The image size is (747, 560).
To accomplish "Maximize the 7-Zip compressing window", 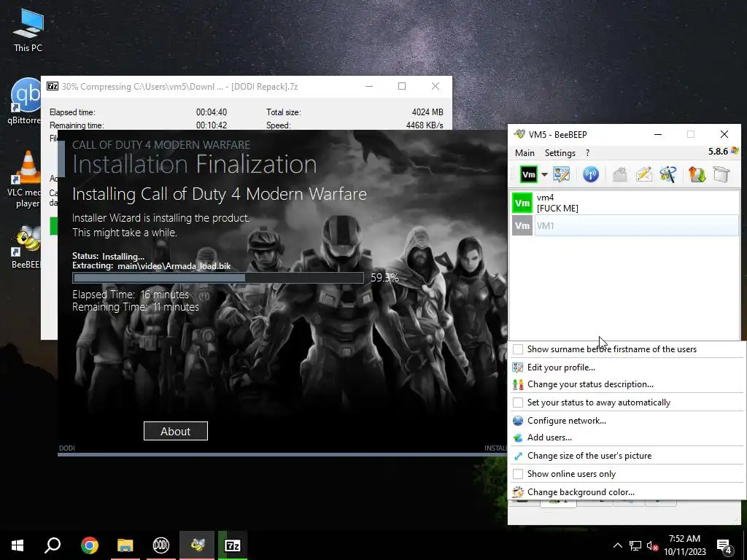I will click(402, 86).
